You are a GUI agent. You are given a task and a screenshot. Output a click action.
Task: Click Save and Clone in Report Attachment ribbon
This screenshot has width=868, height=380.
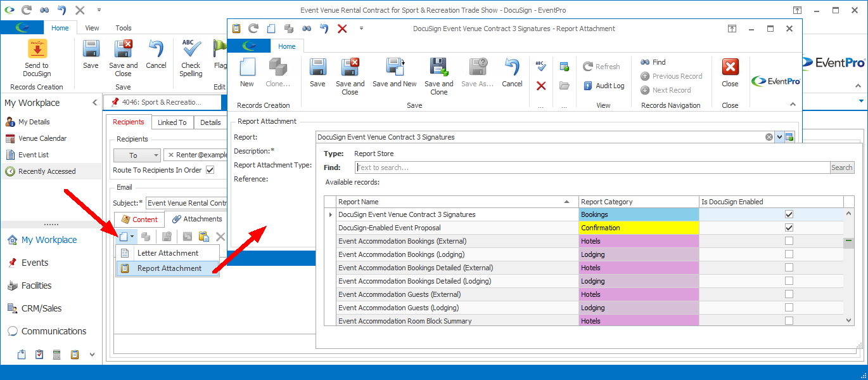point(439,77)
